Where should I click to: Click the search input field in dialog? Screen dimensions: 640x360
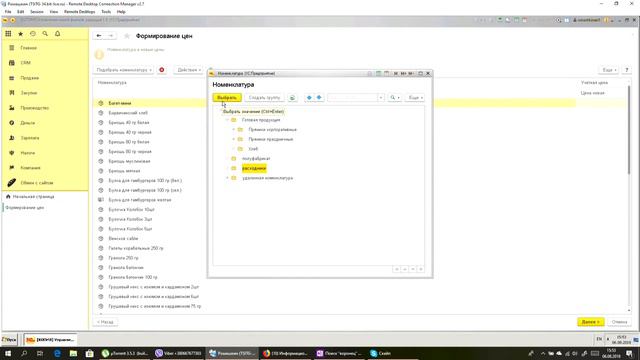[353, 98]
